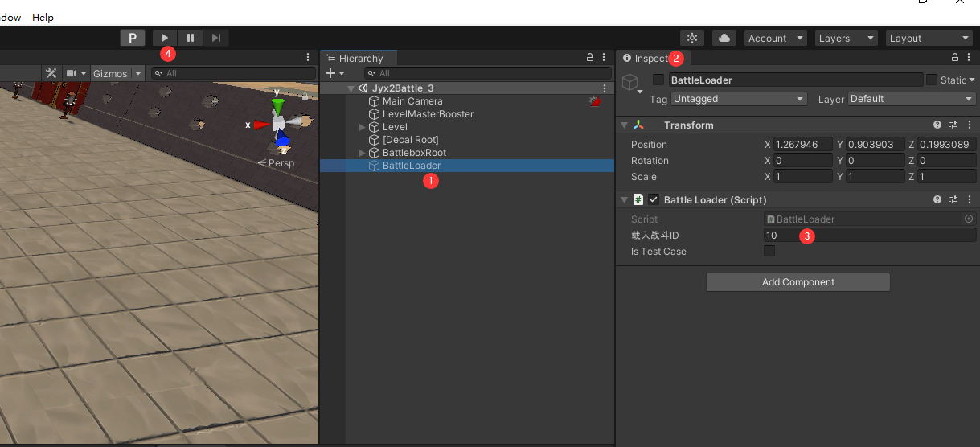Collapse the Transform component foldout

[624, 125]
